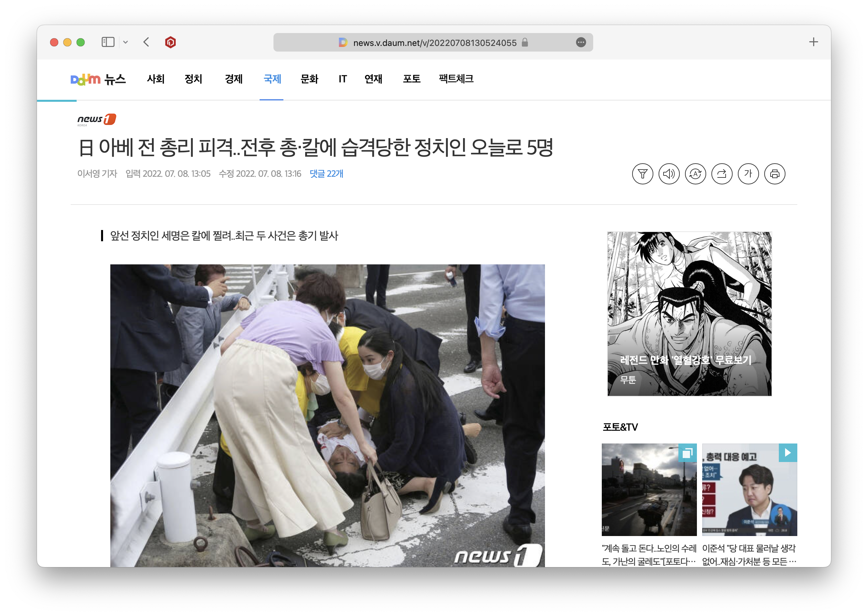Click the translate article icon
Screen dimensions: 868x616
coord(695,174)
